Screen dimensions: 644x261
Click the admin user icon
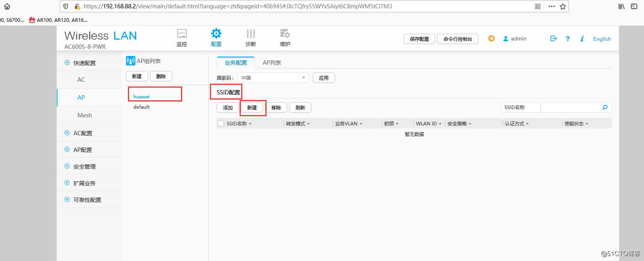click(506, 39)
